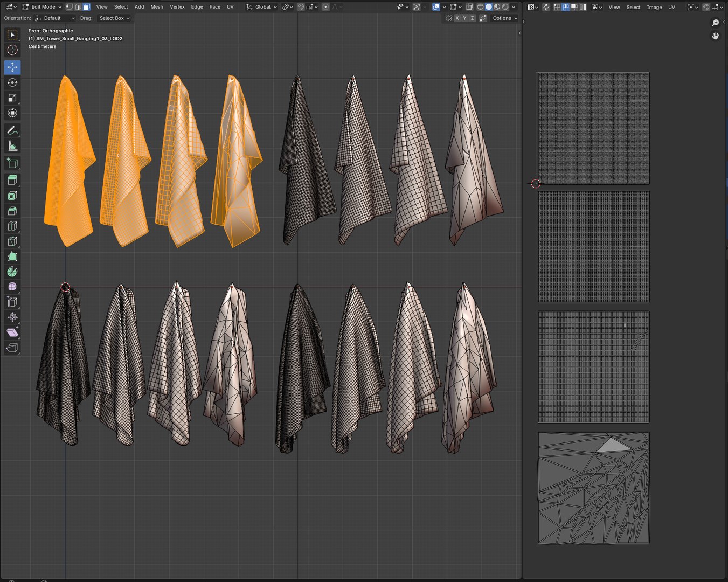Open the Global transform orientation dropdown
Image resolution: width=728 pixels, height=582 pixels.
point(261,7)
